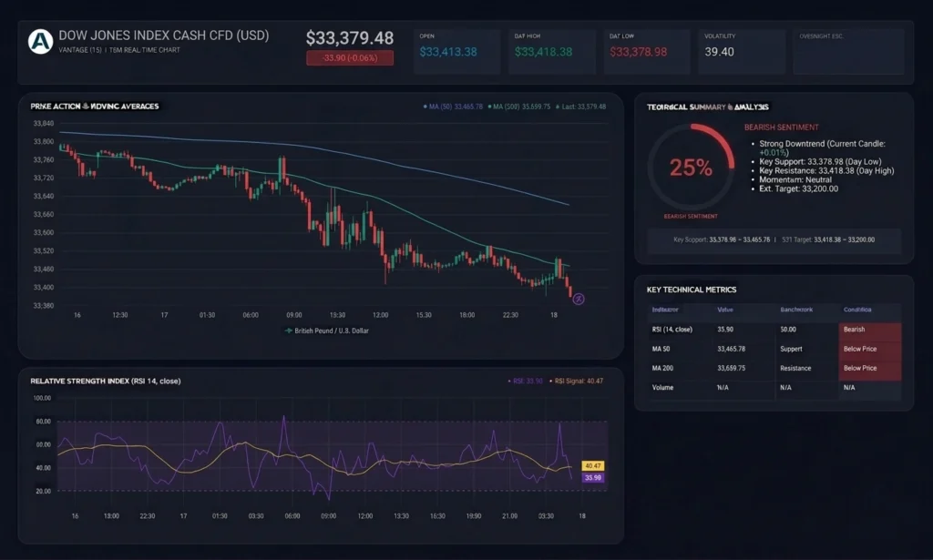Image resolution: width=933 pixels, height=560 pixels.
Task: Toggle the MA (50) legend entry in price chart
Action: [x=453, y=107]
